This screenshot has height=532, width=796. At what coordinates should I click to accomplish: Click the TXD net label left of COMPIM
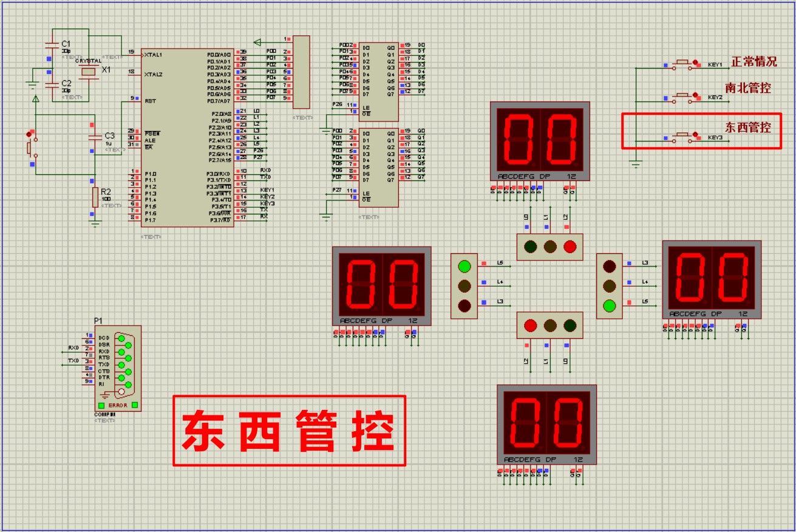click(x=73, y=361)
